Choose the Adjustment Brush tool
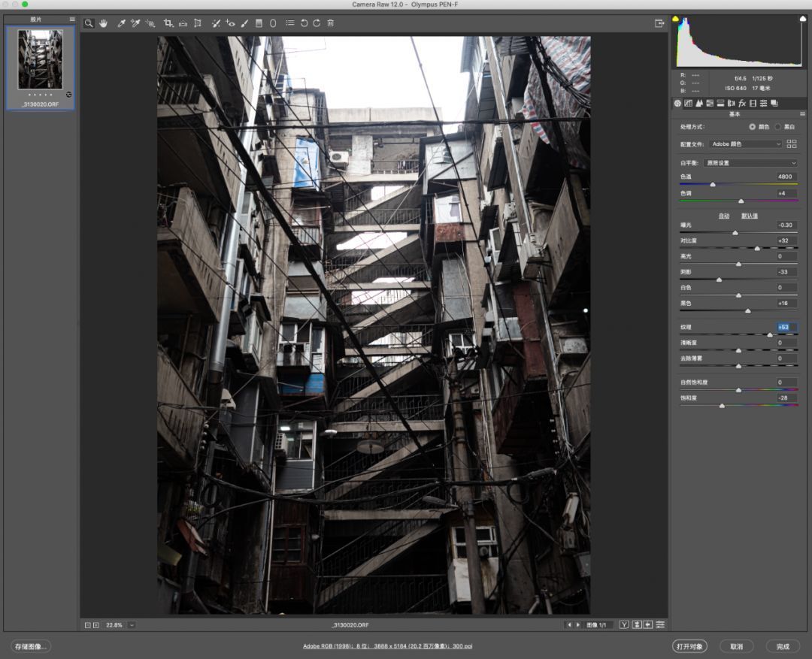The height and width of the screenshot is (659, 812). click(244, 23)
